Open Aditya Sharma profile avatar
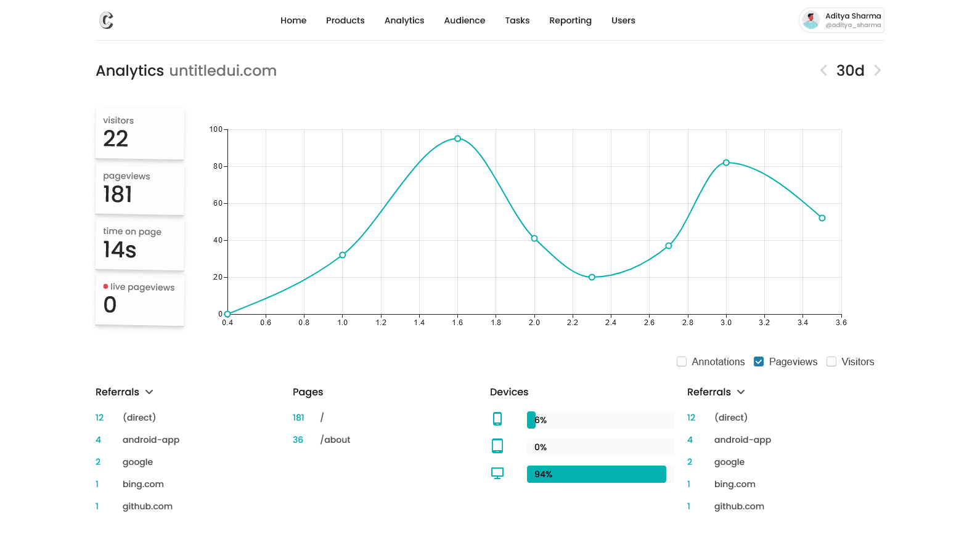Image resolution: width=980 pixels, height=537 pixels. click(x=811, y=20)
